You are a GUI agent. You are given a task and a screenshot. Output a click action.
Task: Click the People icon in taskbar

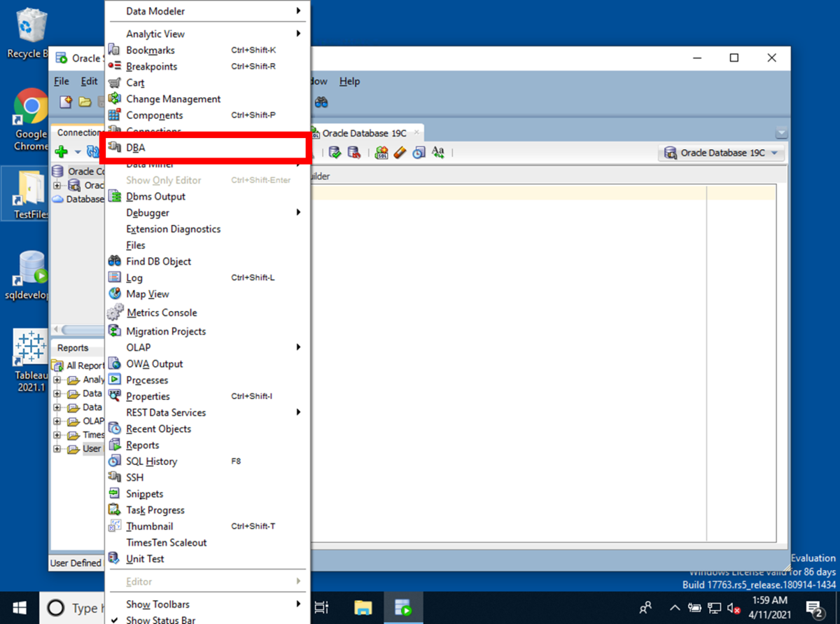[645, 607]
